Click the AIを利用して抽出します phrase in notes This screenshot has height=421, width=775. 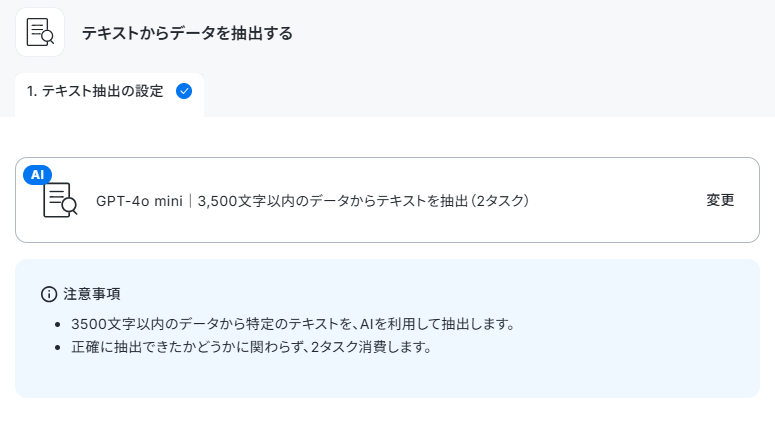[437, 324]
